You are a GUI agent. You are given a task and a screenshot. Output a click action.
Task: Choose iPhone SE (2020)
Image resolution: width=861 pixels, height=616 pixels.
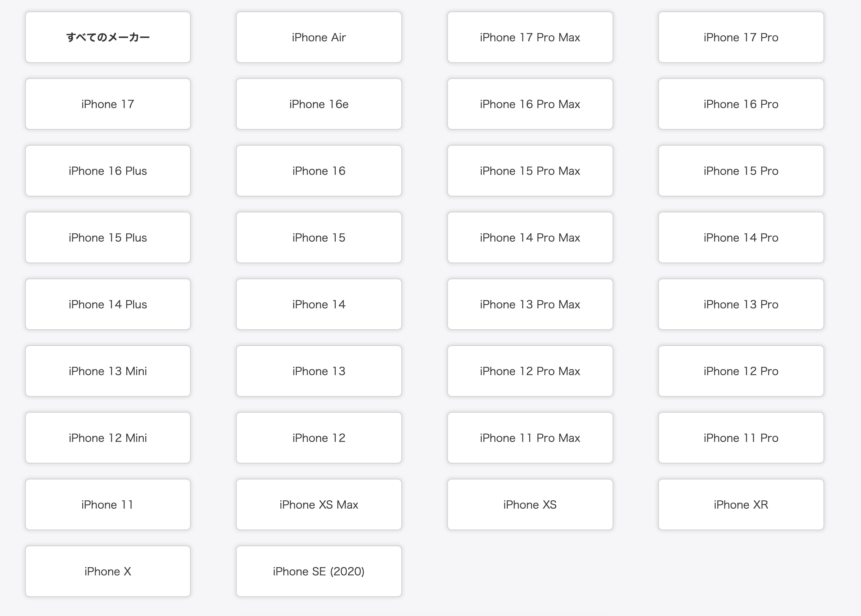[319, 571]
